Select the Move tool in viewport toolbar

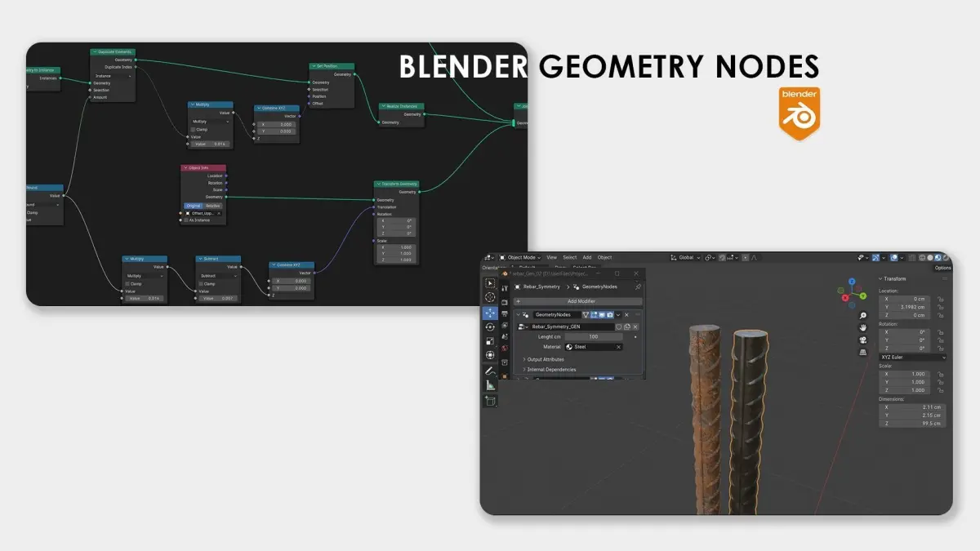pos(490,313)
